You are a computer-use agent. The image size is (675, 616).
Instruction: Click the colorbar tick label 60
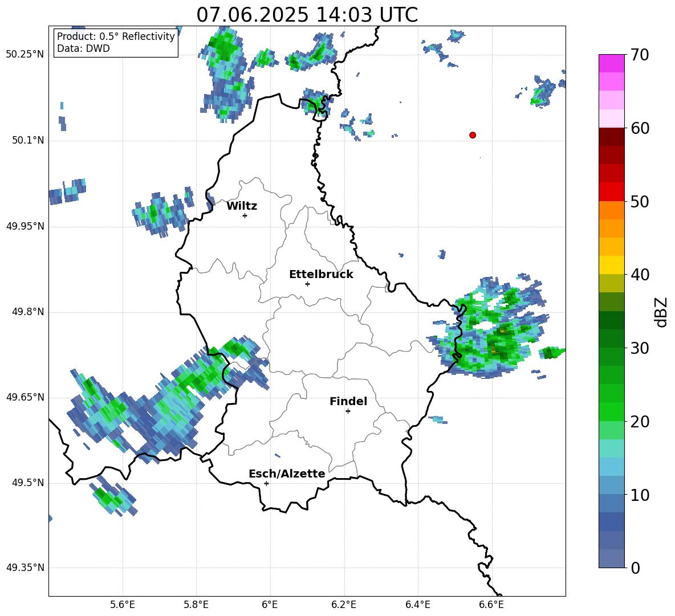(x=640, y=128)
